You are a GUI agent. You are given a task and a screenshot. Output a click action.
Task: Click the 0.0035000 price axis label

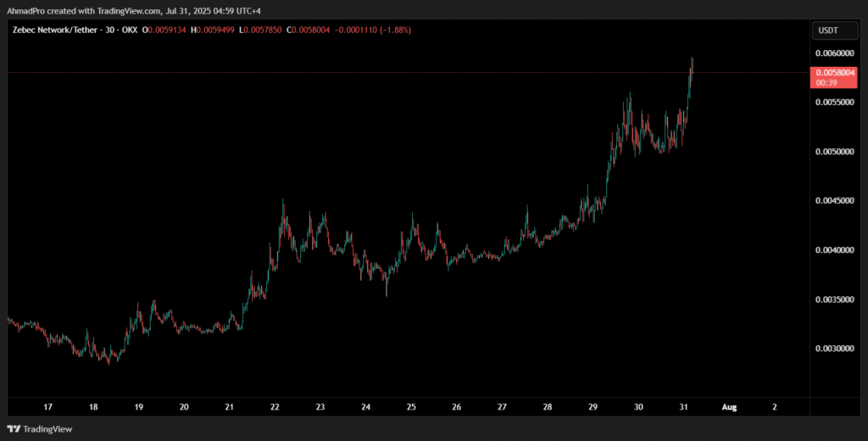point(835,299)
